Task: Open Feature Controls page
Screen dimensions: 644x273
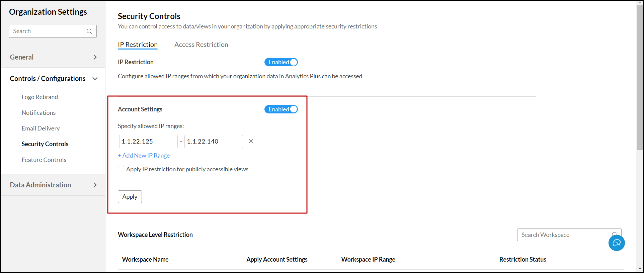Action: click(44, 160)
